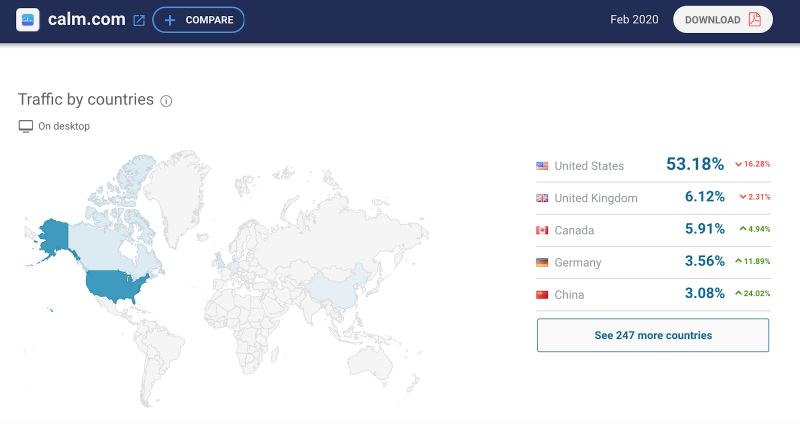Click the Canada flag icon

[x=542, y=230]
